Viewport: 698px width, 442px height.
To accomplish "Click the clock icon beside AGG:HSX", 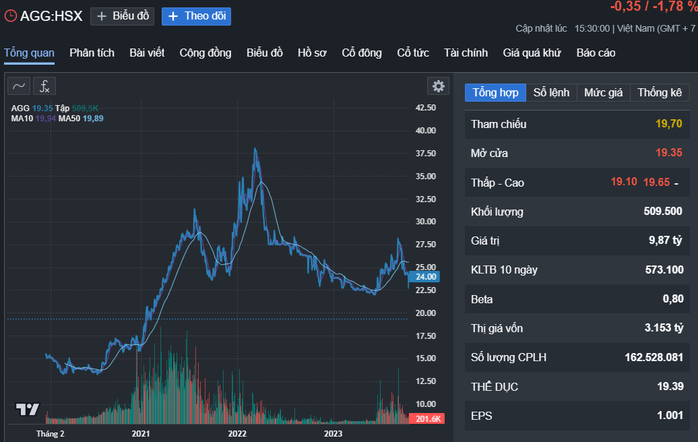I will [x=11, y=16].
